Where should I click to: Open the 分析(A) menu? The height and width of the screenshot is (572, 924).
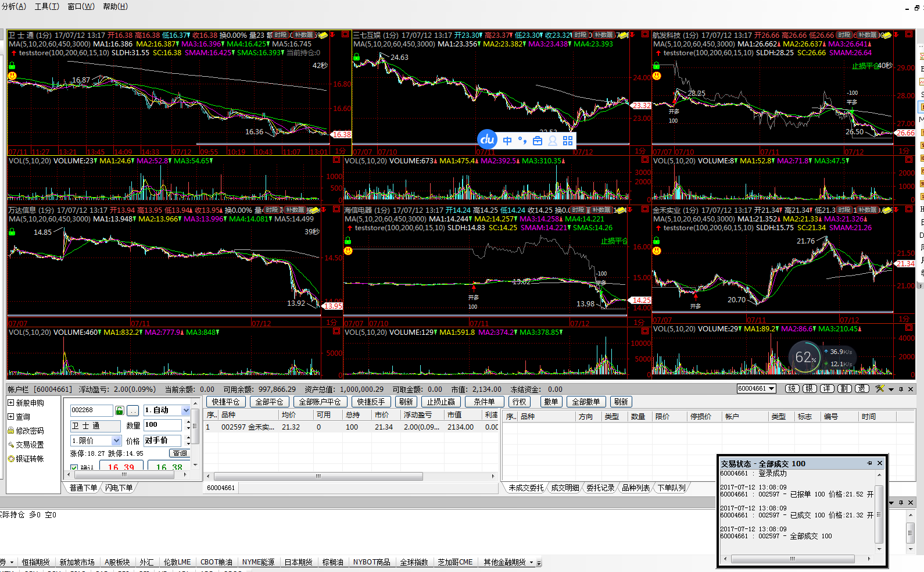click(14, 6)
